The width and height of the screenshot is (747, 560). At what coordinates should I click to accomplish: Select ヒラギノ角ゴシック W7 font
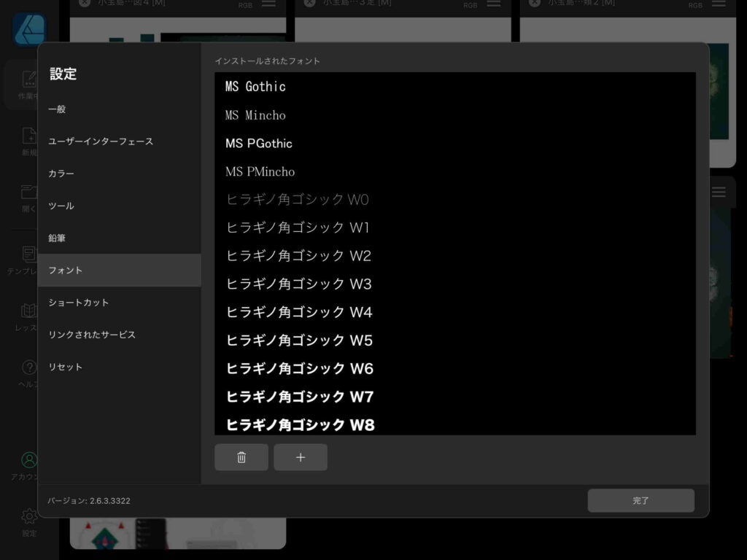click(x=455, y=396)
